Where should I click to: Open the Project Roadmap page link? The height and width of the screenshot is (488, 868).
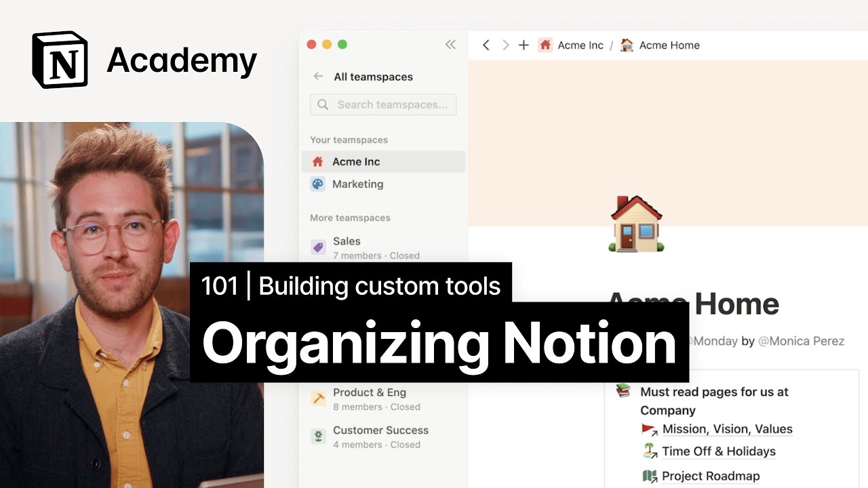(710, 476)
